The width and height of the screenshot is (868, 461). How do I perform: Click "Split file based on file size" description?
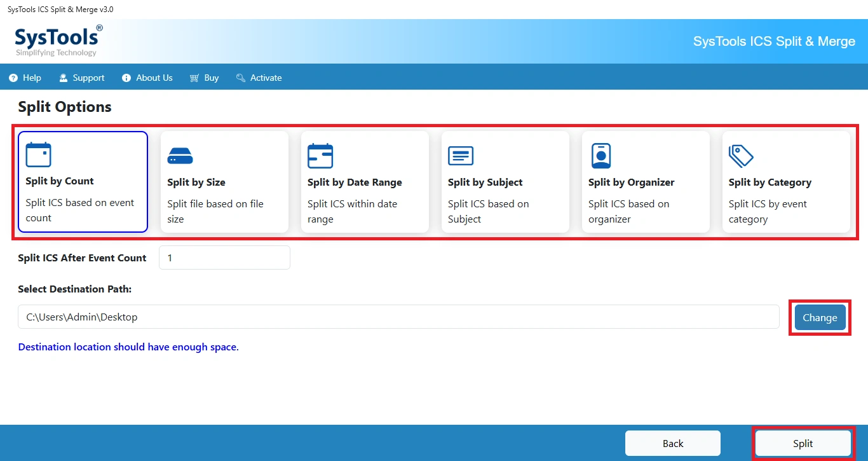click(x=215, y=212)
